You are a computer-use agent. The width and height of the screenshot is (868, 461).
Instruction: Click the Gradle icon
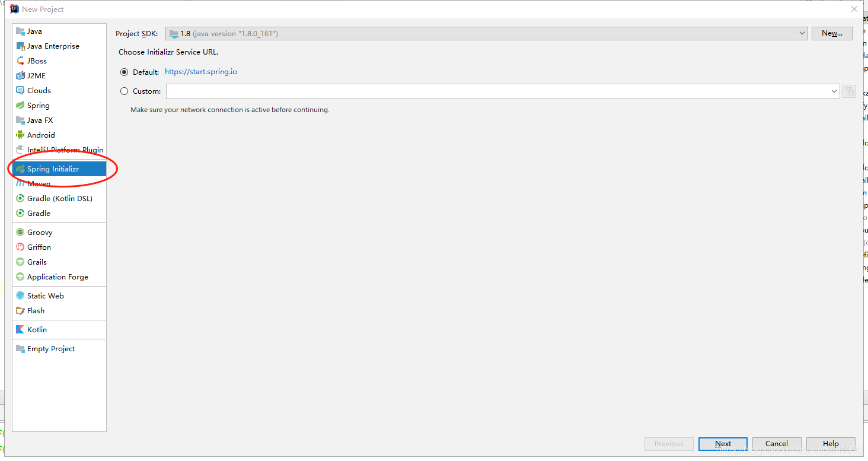coord(20,214)
